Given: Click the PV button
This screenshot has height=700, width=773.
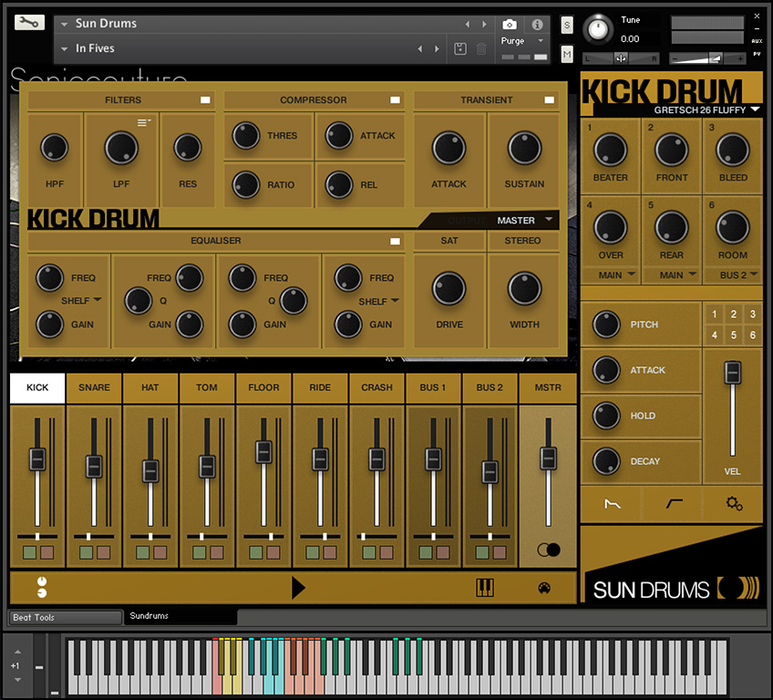Looking at the screenshot, I should point(757,54).
